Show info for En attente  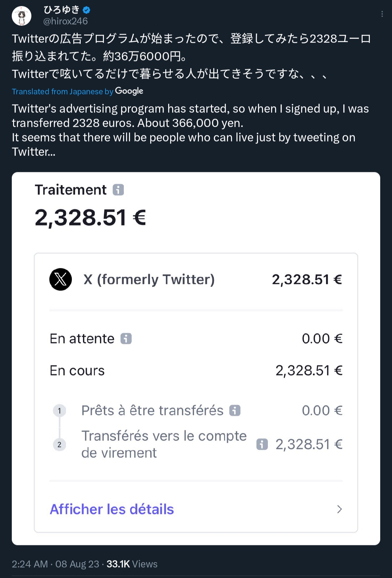pos(126,339)
